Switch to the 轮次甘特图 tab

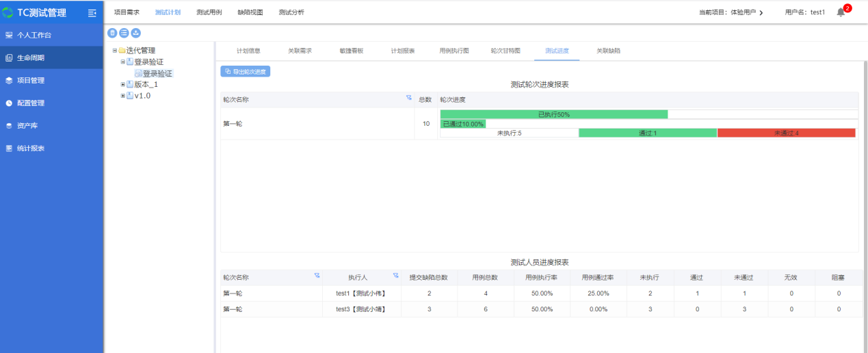(505, 51)
